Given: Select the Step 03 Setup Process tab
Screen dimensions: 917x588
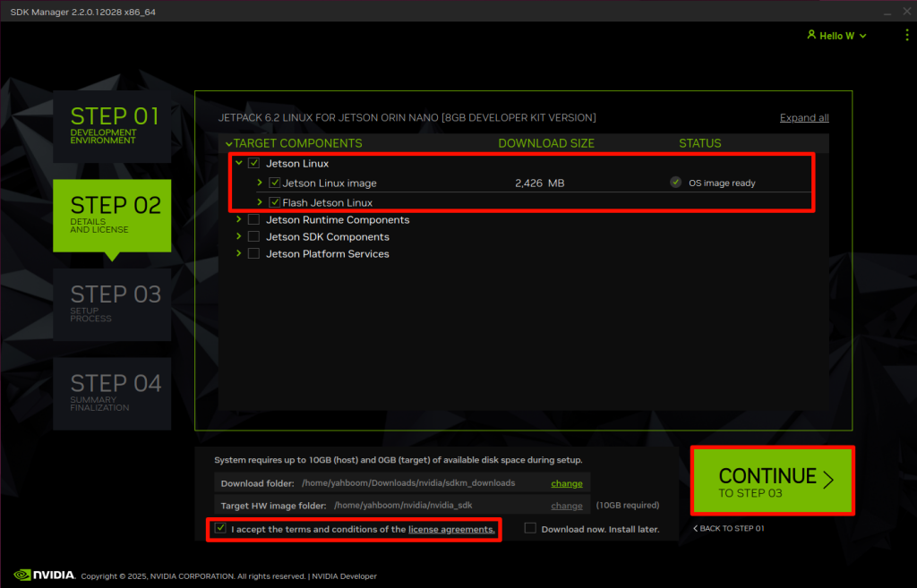Looking at the screenshot, I should pyautogui.click(x=112, y=304).
